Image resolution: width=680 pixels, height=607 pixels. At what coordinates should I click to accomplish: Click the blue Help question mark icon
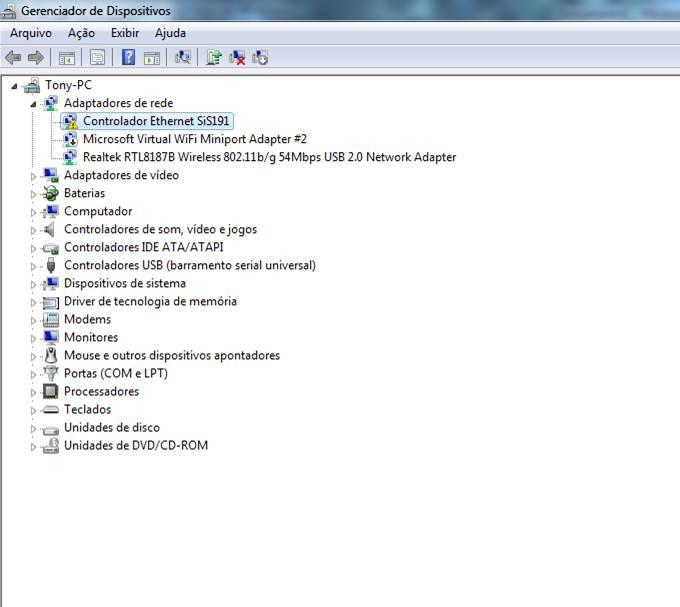[128, 57]
